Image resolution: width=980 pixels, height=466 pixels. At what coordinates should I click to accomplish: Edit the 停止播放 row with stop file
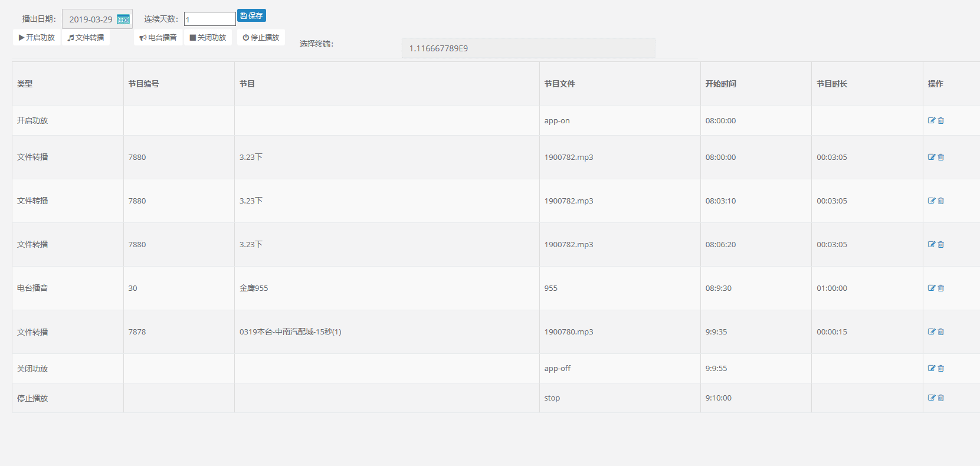click(932, 398)
